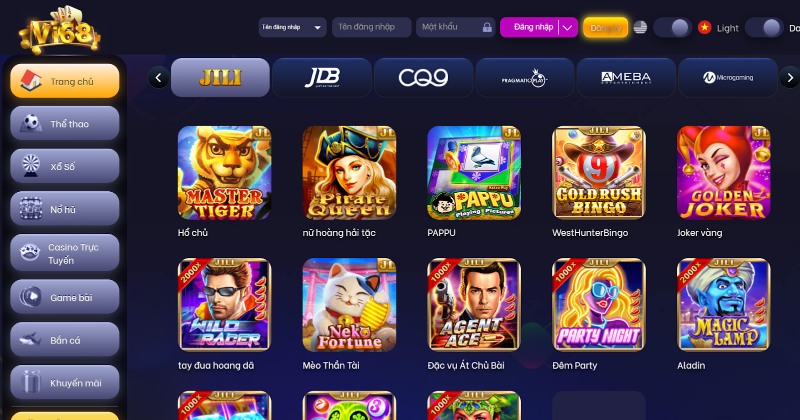This screenshot has width=800, height=420.
Task: Click the Vietnam flag language icon
Action: [x=705, y=28]
